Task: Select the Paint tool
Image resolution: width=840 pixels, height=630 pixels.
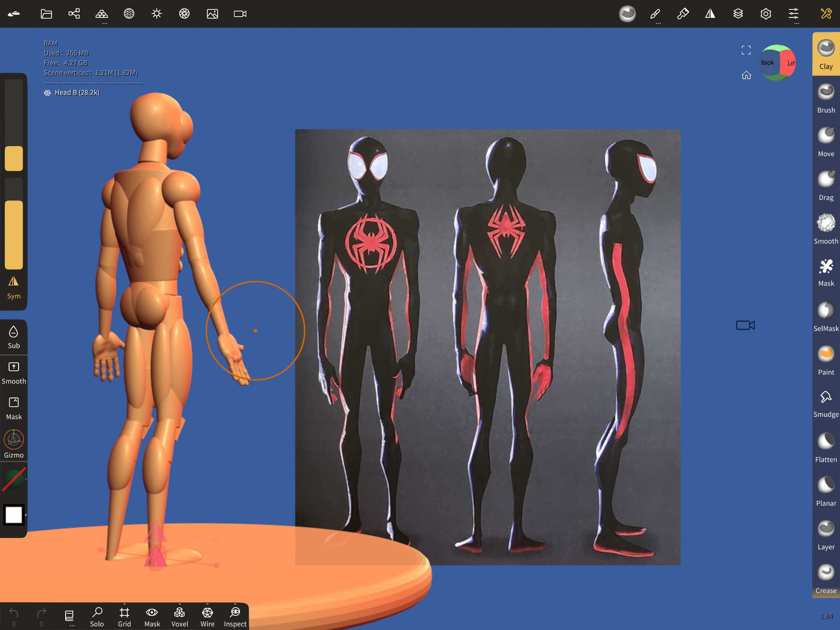Action: (x=826, y=360)
